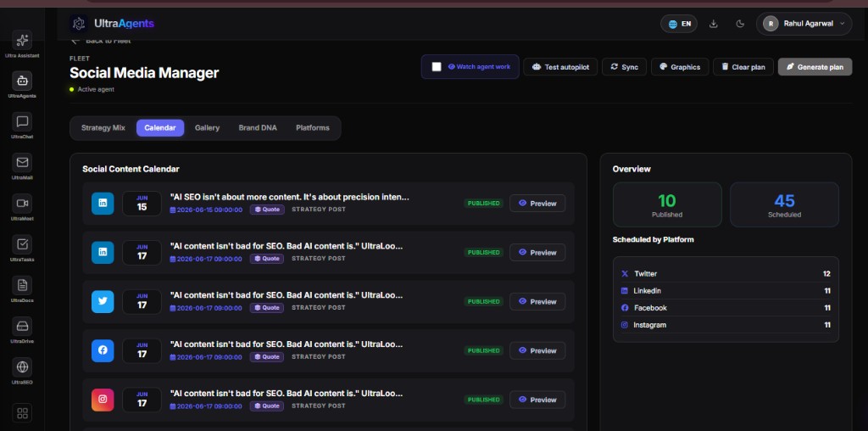Open UltraMeet video icon
This screenshot has width=868, height=431.
click(22, 204)
